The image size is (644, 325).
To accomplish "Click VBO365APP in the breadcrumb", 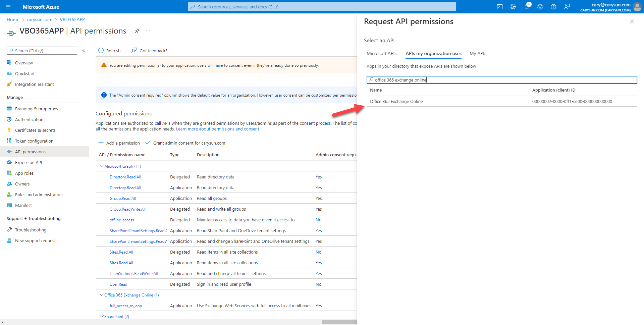I will pos(72,19).
